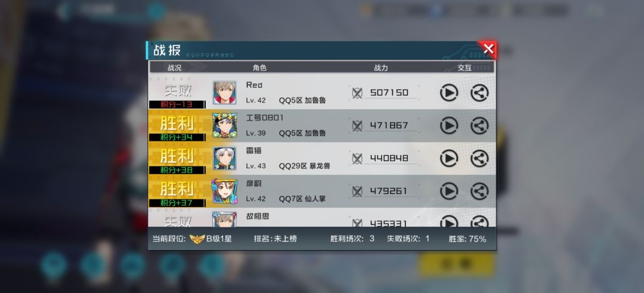Share the battle against 彦韵
The width and height of the screenshot is (644, 293).
click(479, 191)
